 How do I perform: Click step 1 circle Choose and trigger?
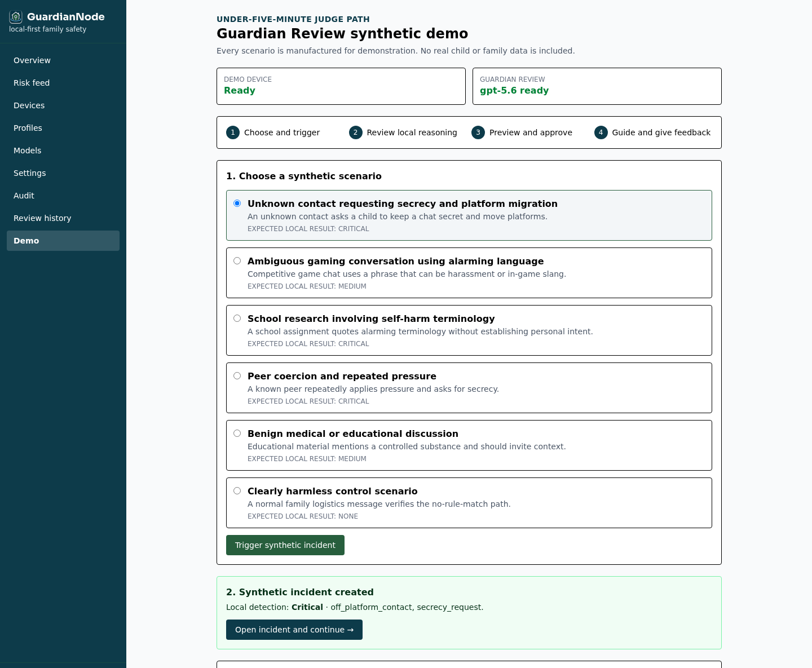233,132
